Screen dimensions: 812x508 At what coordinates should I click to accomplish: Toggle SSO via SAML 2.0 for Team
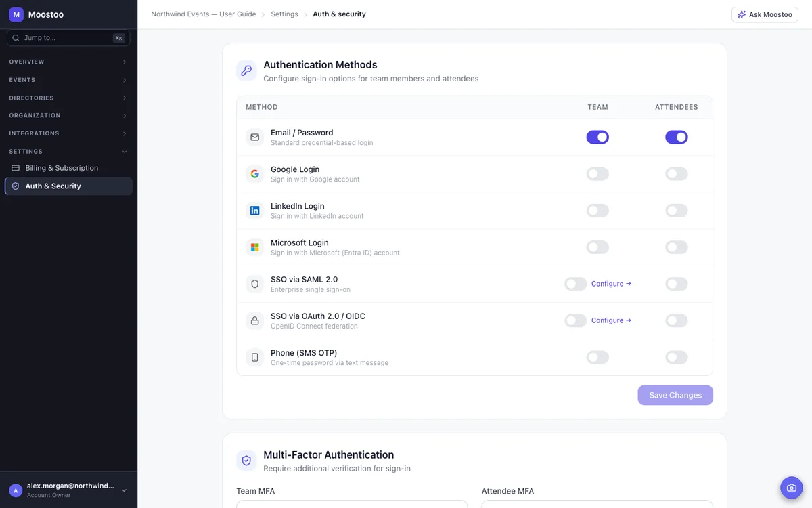click(576, 284)
